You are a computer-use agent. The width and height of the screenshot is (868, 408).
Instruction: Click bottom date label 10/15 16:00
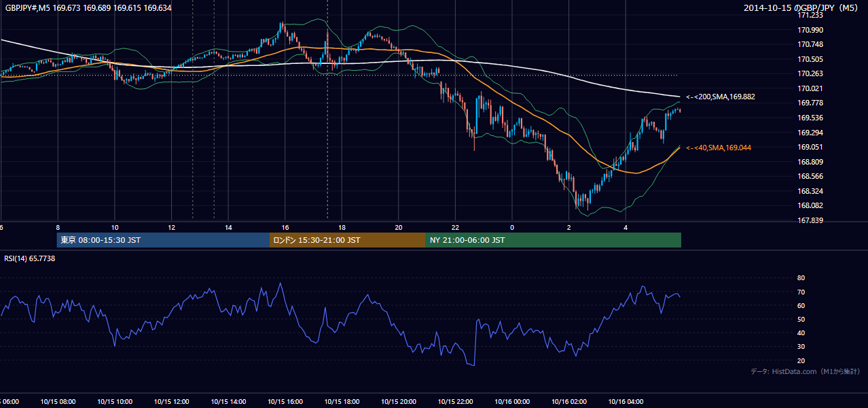[285, 401]
